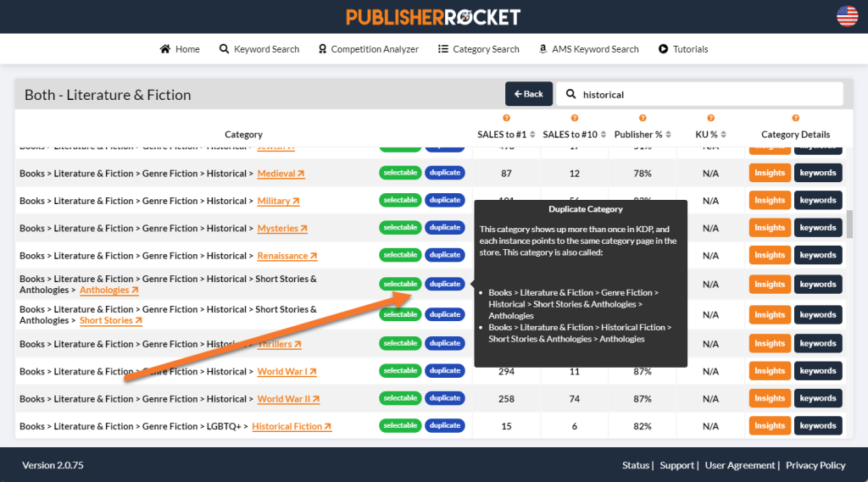Click the help icon above Publisher %
This screenshot has width=868, height=482.
(643, 119)
